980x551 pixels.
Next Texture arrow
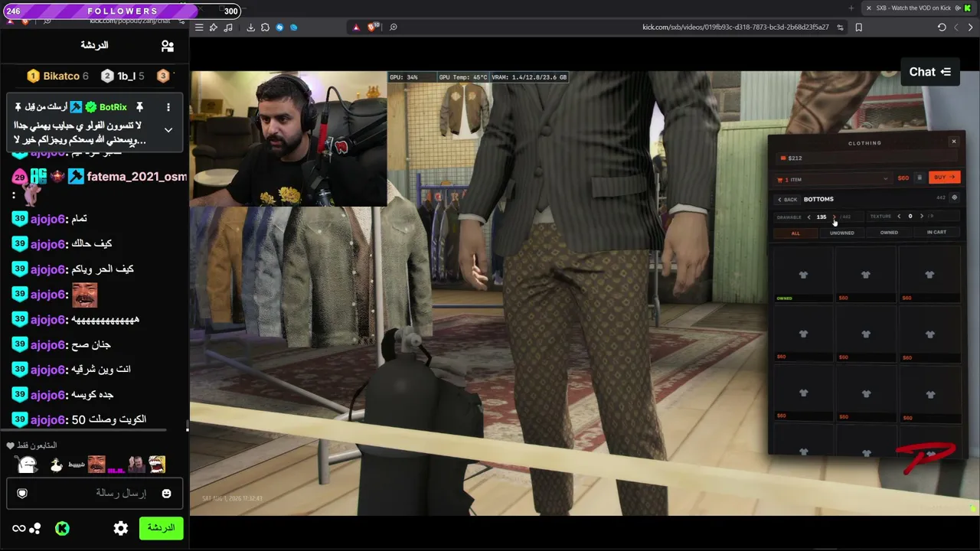921,217
